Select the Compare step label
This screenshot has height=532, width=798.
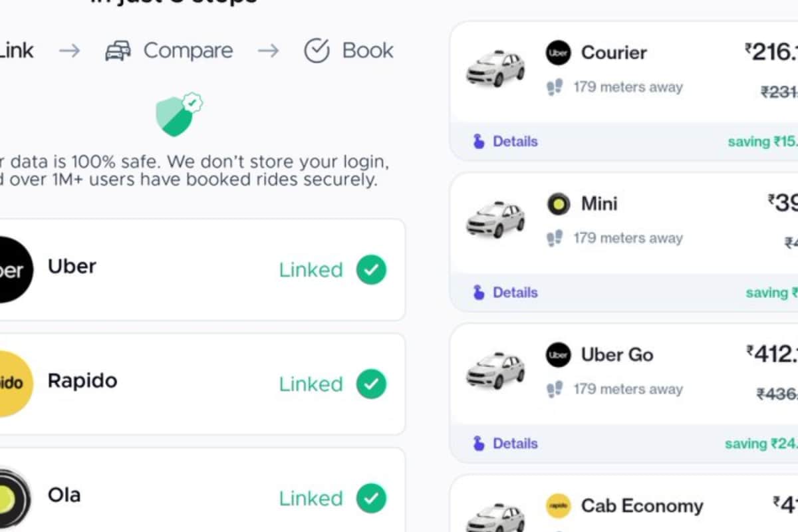(188, 50)
